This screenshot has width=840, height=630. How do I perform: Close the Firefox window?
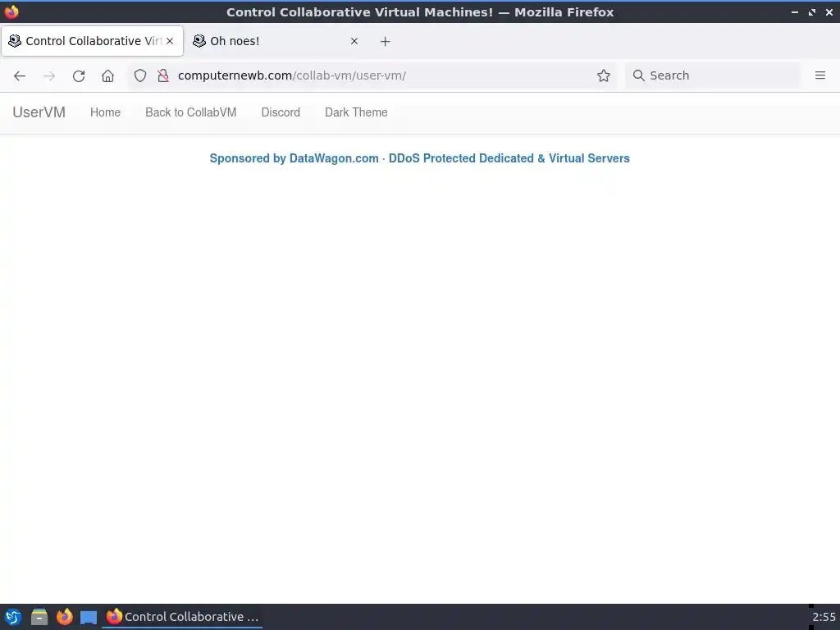tap(829, 11)
